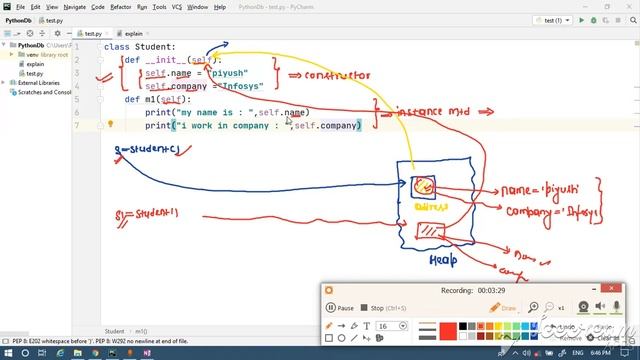Open Cortana search circle on taskbar

25,353
